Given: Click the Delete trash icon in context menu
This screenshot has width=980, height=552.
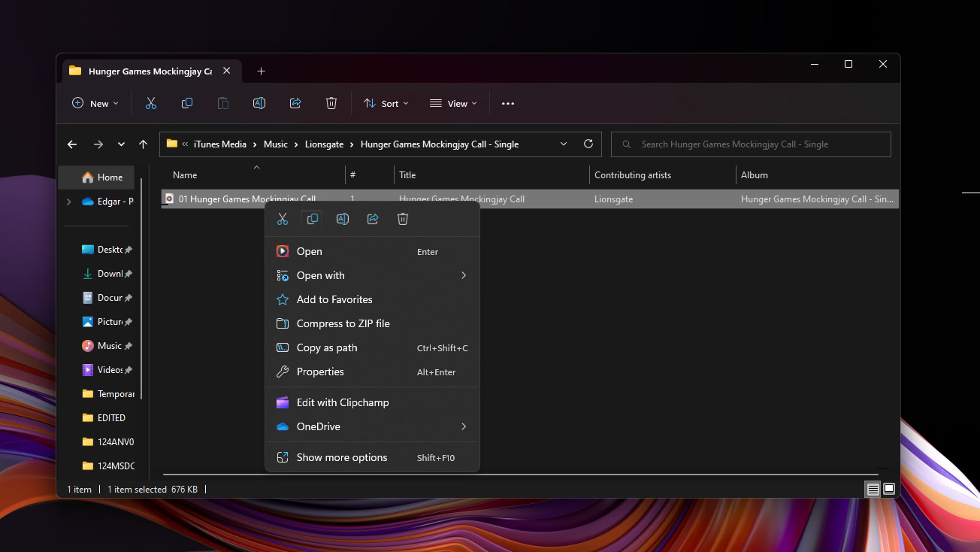Looking at the screenshot, I should click(403, 219).
